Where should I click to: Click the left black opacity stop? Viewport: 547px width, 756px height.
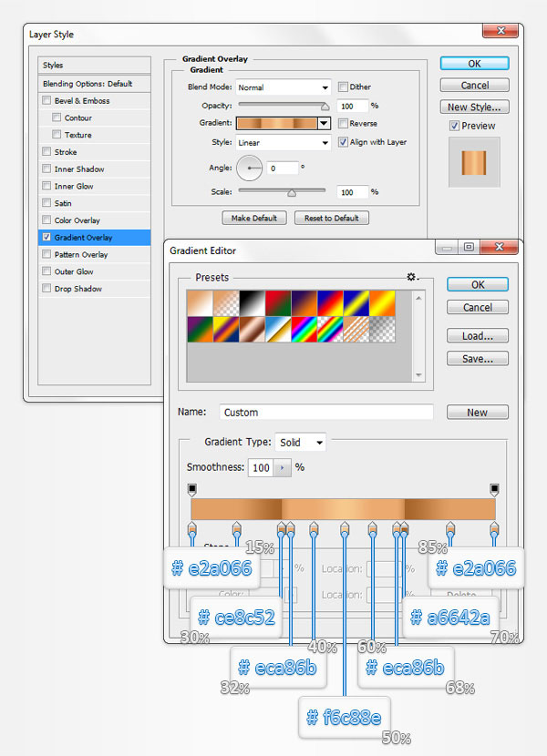(192, 489)
